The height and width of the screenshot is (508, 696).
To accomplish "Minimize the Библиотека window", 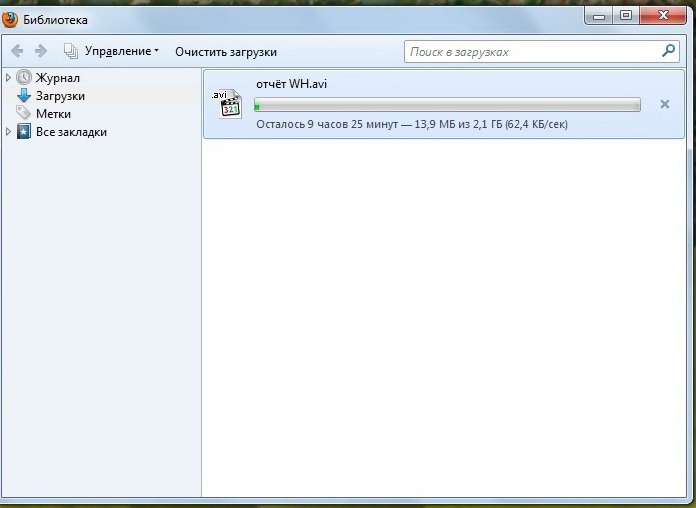I will [599, 16].
